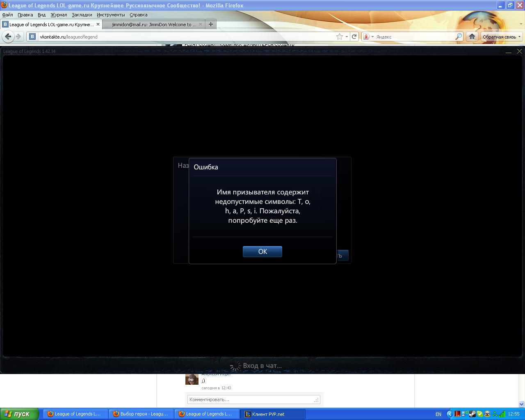Expand hidden system tray icons

tap(450, 414)
